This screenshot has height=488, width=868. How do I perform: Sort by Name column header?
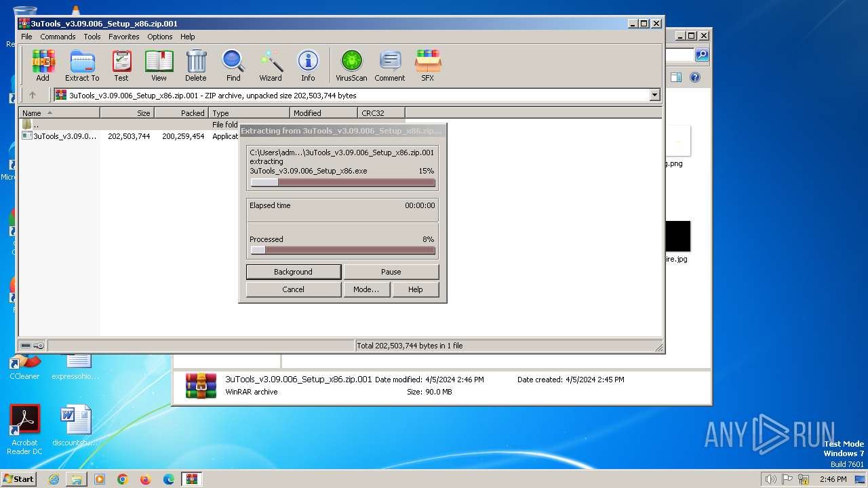click(x=59, y=113)
